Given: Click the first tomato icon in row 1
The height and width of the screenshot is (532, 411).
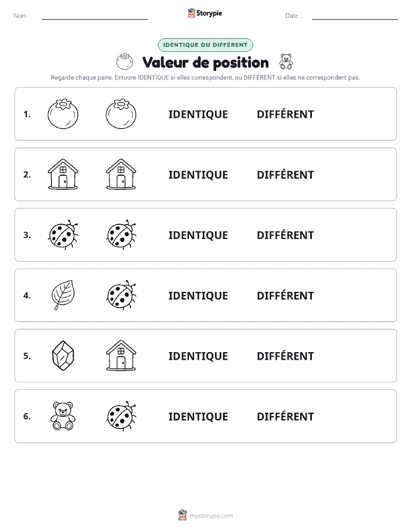Looking at the screenshot, I should click(63, 114).
